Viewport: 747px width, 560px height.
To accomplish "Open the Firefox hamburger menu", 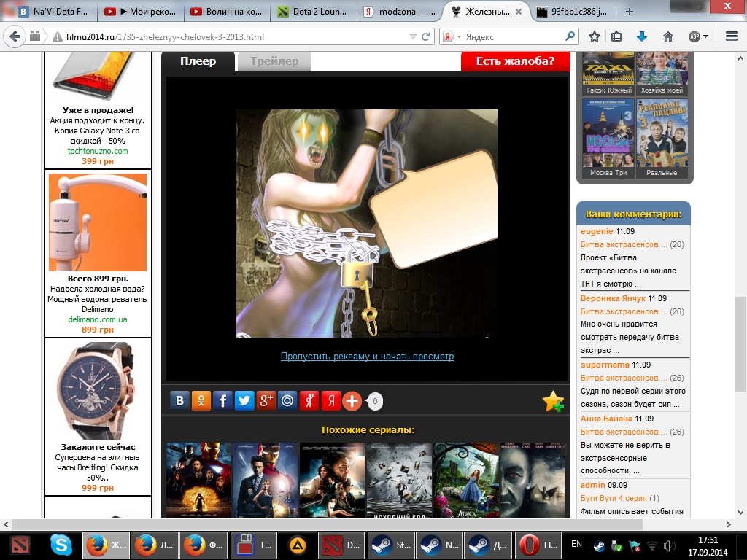I will (x=732, y=36).
